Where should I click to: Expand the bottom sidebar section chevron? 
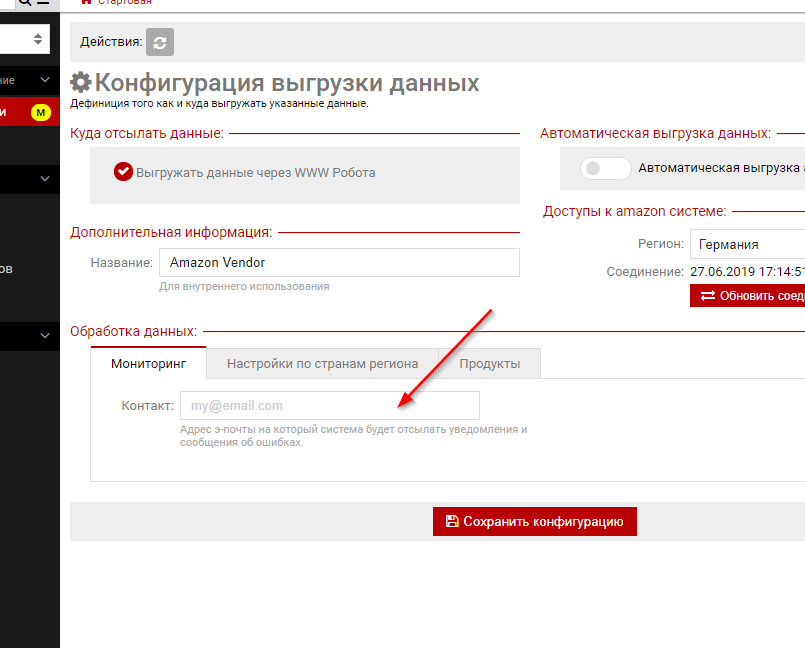point(45,336)
